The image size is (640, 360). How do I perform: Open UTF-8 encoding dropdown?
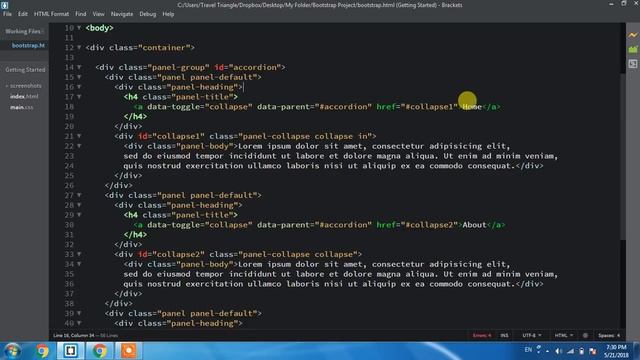pyautogui.click(x=532, y=336)
